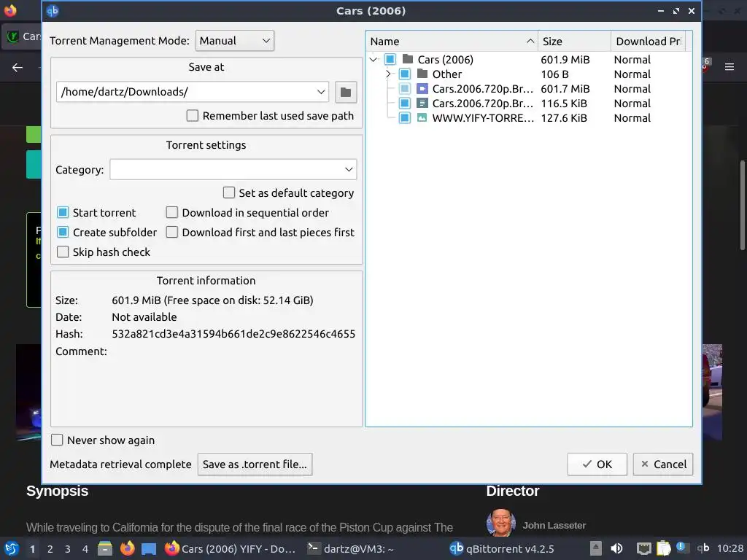Switch to the qBittorrent v4.2.5 taskbar entry
Image resolution: width=747 pixels, height=560 pixels.
click(x=502, y=548)
